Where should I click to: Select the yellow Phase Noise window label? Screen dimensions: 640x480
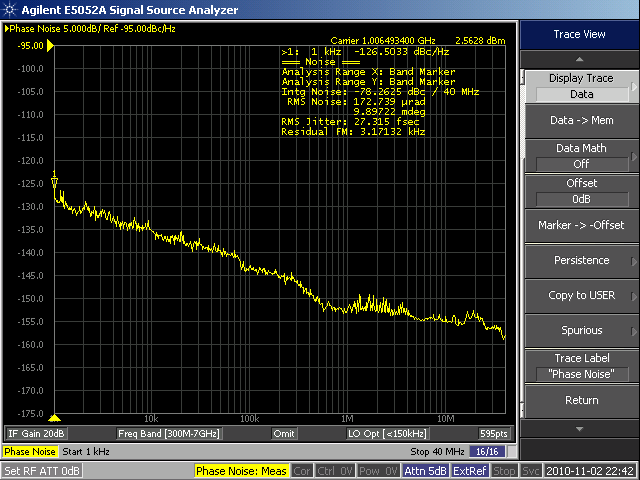(x=30, y=452)
